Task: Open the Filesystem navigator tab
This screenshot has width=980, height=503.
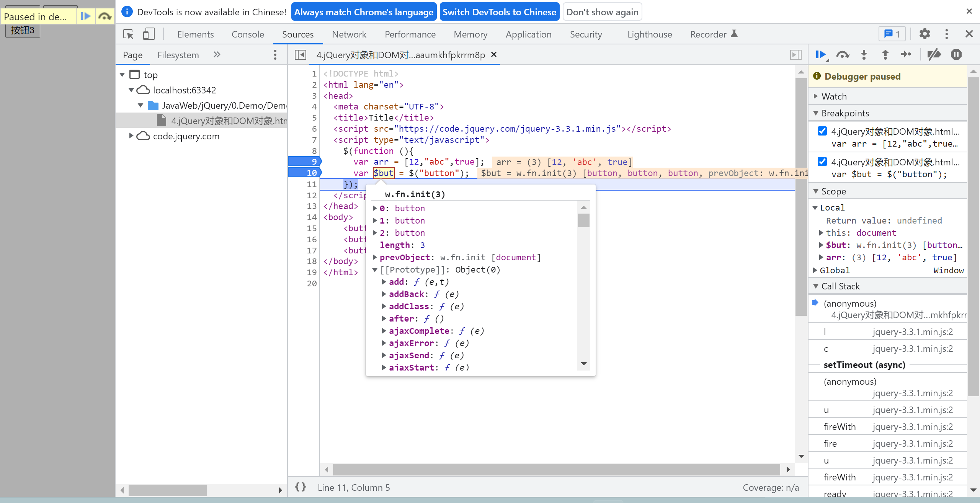Action: click(178, 55)
